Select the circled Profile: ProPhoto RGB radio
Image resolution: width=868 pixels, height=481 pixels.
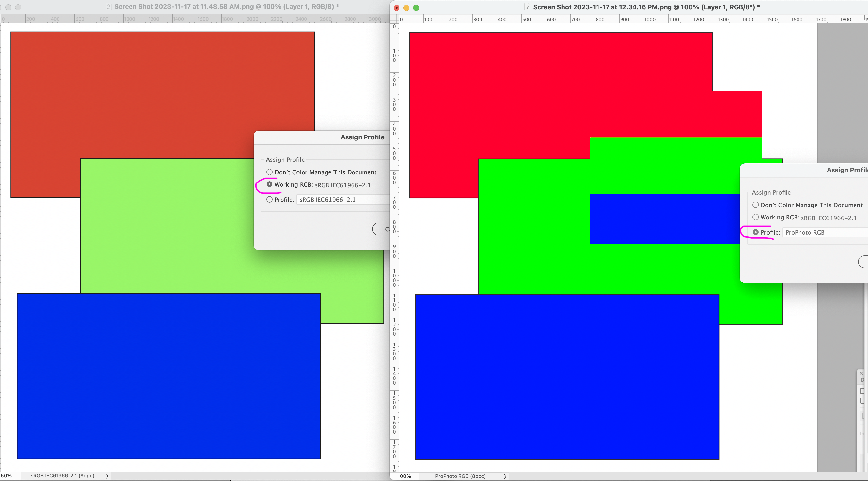[756, 232]
